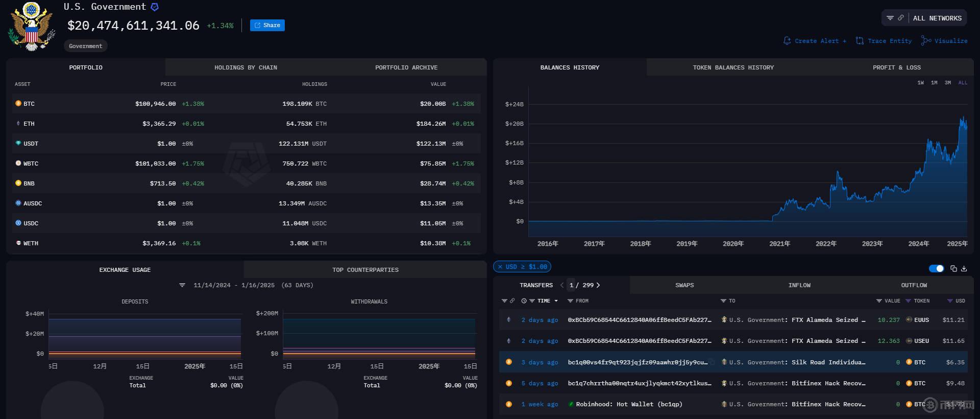This screenshot has width=980, height=419.
Task: Click the BNB coin icon in portfolio
Action: click(18, 183)
